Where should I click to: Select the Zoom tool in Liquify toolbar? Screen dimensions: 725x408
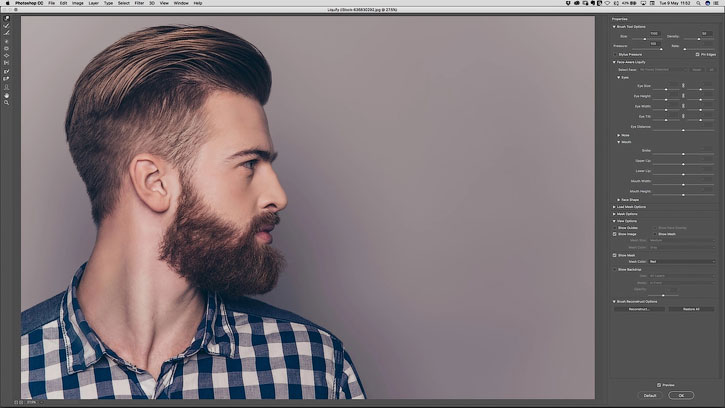[6, 102]
